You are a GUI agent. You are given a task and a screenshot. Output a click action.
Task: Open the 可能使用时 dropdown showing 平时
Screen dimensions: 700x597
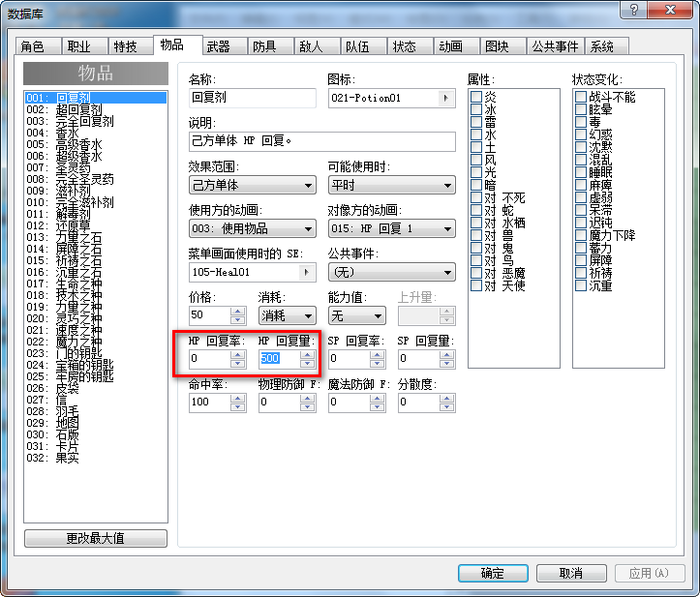coord(391,185)
